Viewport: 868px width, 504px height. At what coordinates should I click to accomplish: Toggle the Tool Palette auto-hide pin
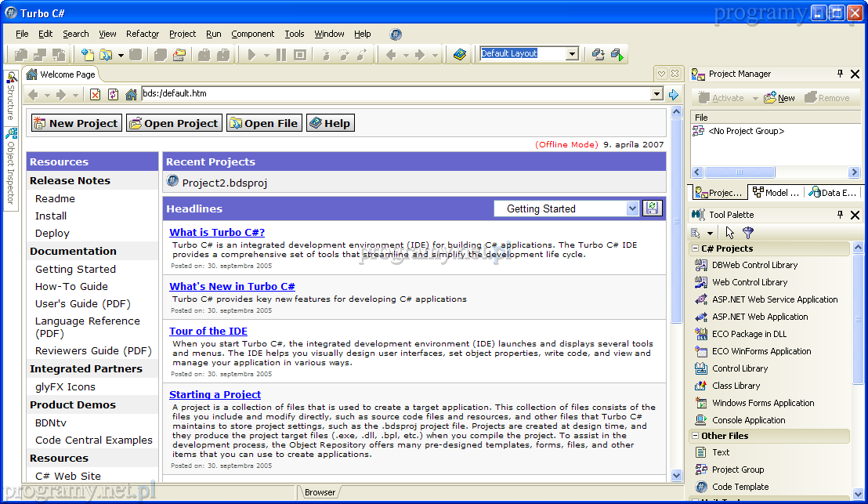click(840, 215)
